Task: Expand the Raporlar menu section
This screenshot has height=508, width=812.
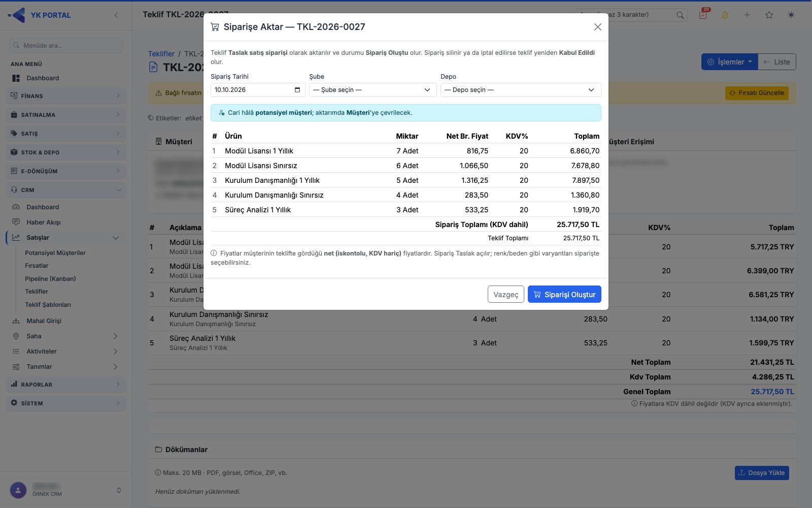Action: [66, 385]
